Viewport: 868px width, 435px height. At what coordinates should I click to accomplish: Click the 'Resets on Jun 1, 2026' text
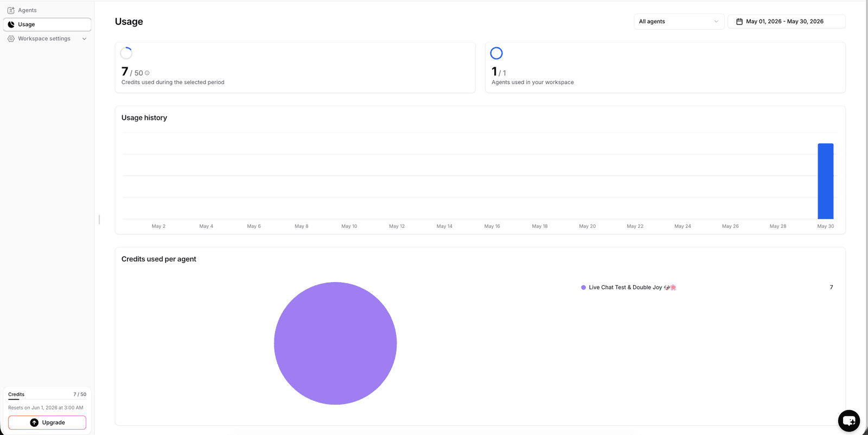[46, 408]
